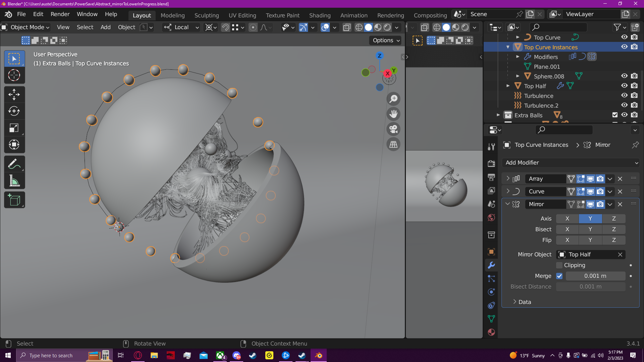Click Blender icon in Windows taskbar
Image resolution: width=644 pixels, height=362 pixels.
tap(318, 355)
